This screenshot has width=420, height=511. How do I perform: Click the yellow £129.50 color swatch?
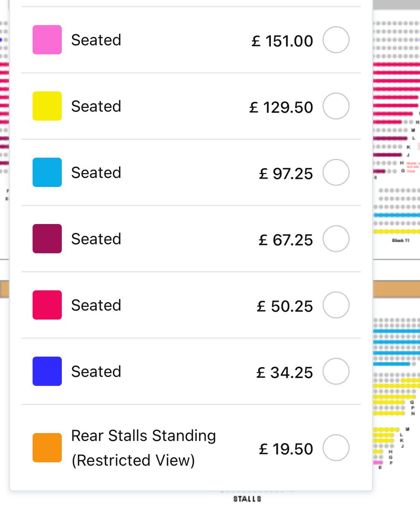pyautogui.click(x=47, y=106)
